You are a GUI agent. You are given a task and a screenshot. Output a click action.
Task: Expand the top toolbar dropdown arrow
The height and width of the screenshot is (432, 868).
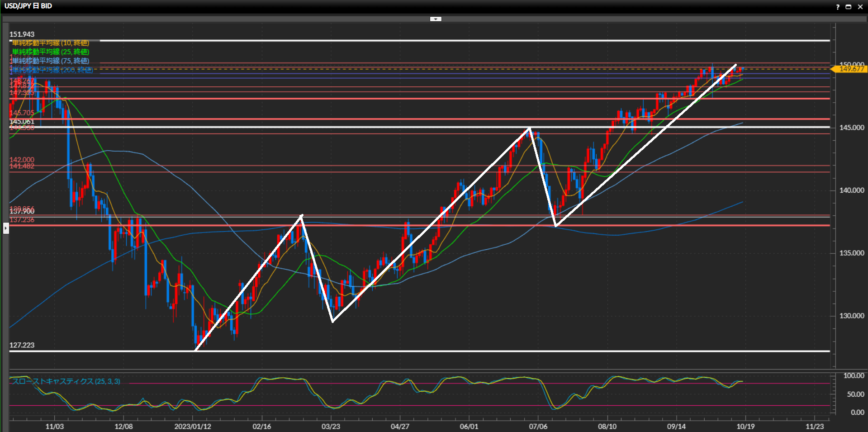tap(436, 19)
